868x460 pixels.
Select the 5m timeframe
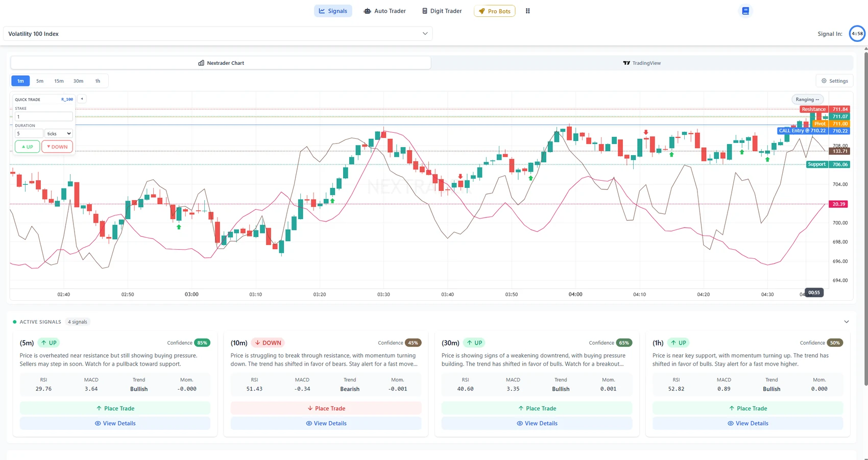(40, 81)
